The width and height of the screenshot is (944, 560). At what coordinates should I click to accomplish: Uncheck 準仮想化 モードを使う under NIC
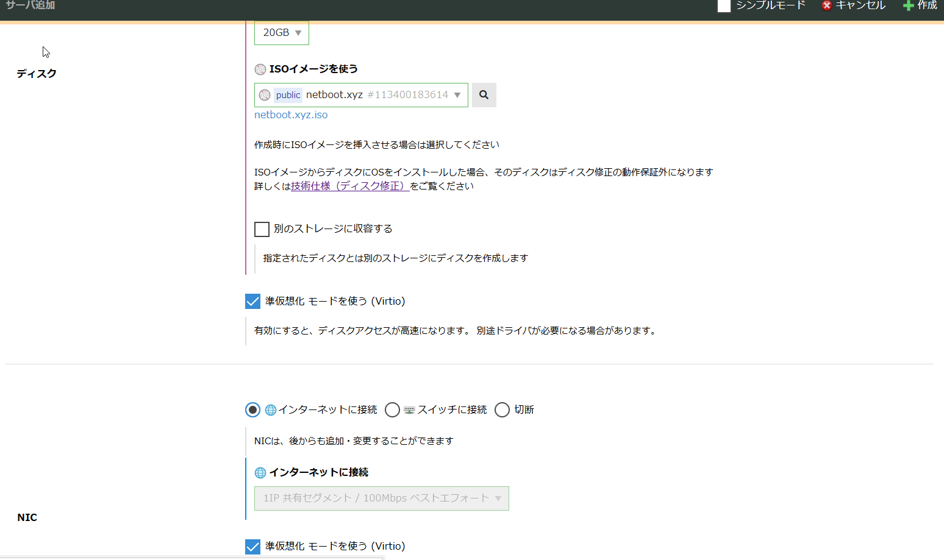pos(252,546)
